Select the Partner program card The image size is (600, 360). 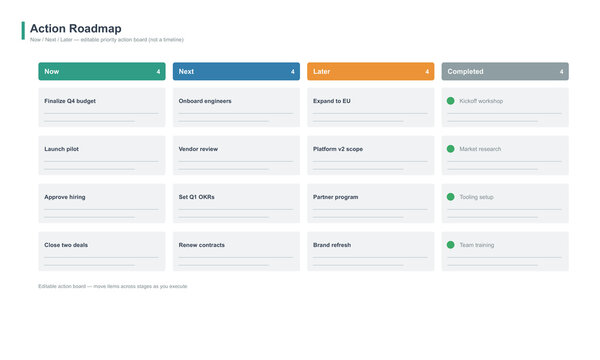point(370,204)
